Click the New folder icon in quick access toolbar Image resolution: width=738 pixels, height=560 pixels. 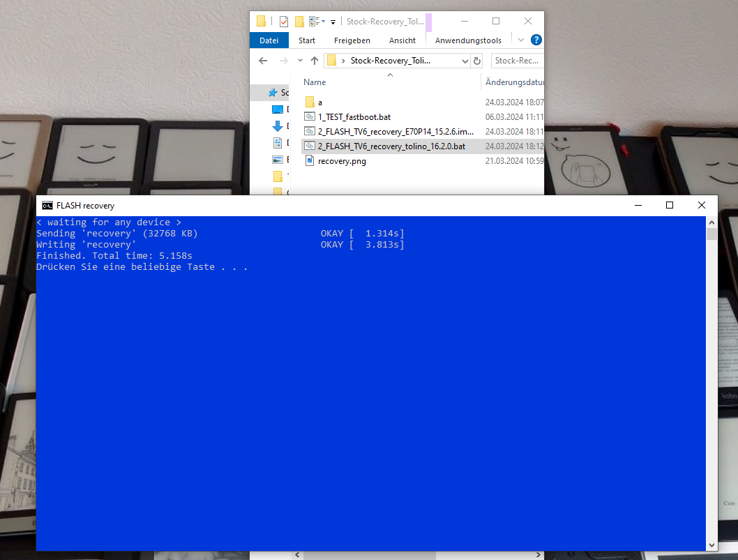(299, 21)
